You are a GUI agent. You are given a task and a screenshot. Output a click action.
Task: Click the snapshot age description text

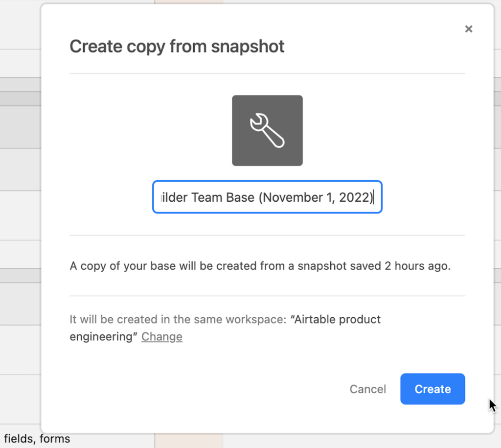pos(267,265)
